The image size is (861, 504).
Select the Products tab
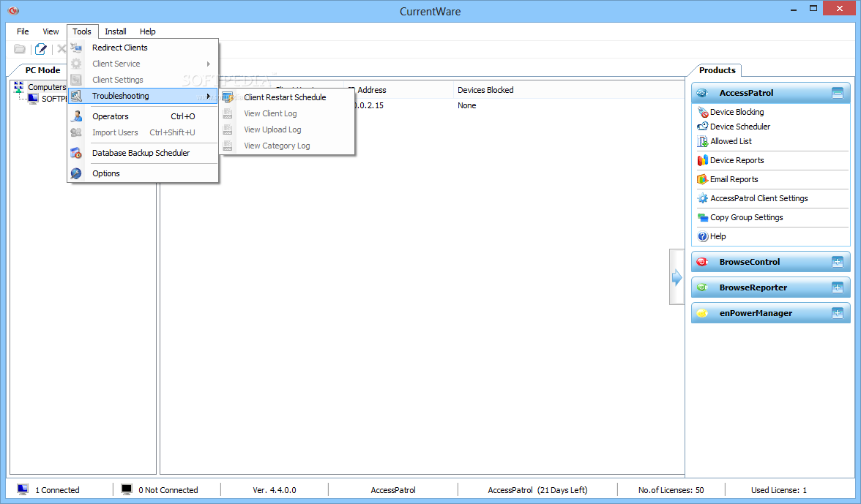tap(717, 70)
